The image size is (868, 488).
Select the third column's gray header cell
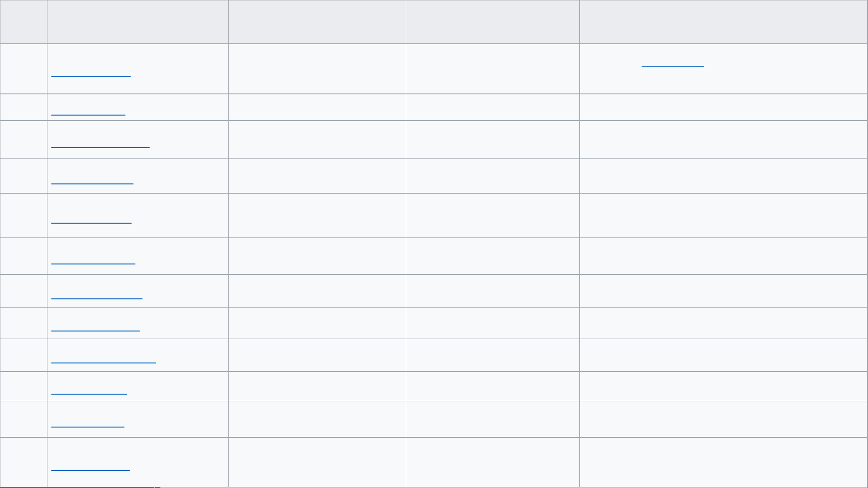317,22
